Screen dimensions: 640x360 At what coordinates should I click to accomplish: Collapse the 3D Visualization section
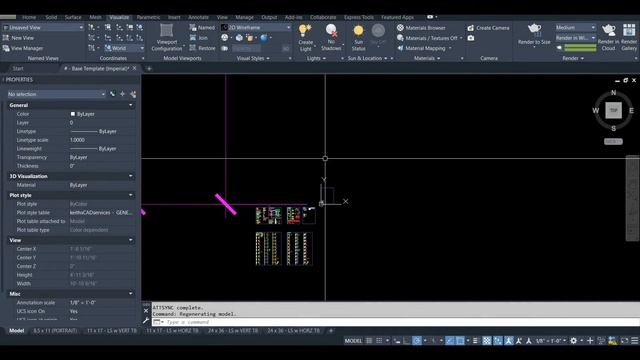(x=131, y=176)
